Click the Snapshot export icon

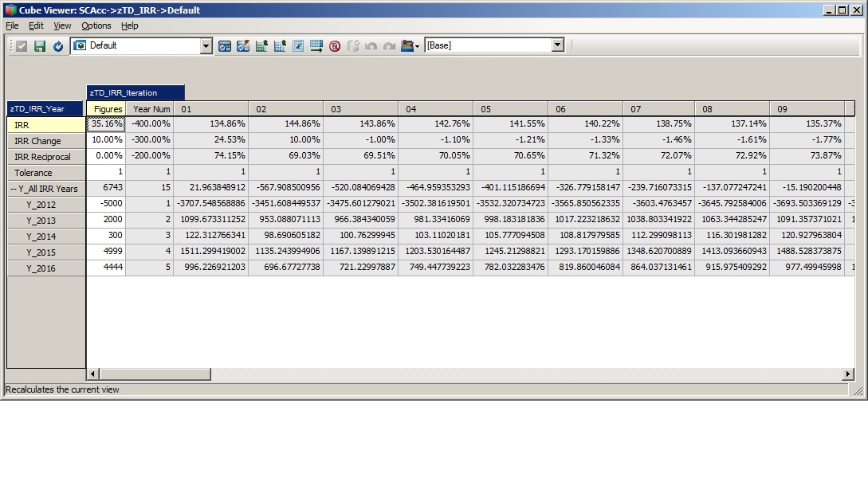point(280,46)
